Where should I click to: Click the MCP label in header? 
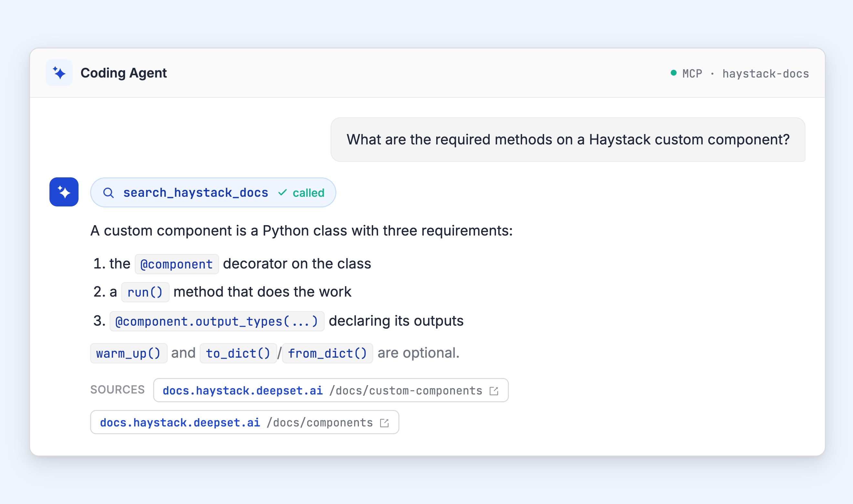tap(692, 73)
